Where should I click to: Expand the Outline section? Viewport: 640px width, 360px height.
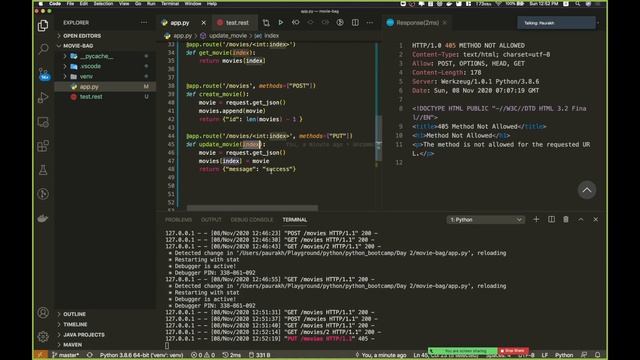74,314
